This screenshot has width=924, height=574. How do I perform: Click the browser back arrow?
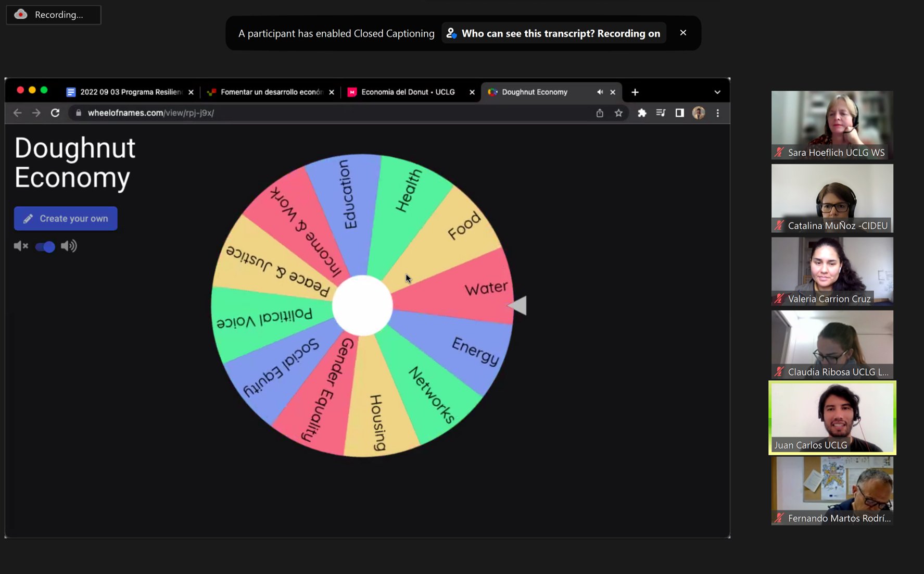click(x=18, y=113)
